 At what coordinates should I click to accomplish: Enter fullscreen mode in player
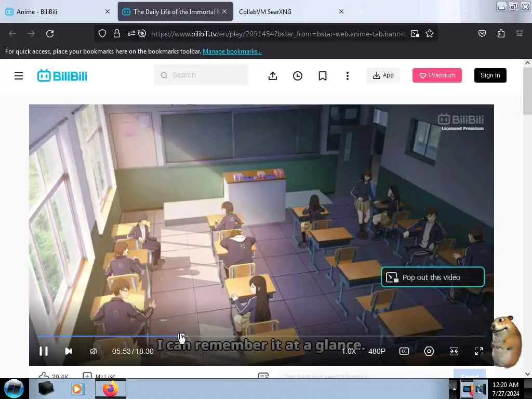click(x=478, y=351)
